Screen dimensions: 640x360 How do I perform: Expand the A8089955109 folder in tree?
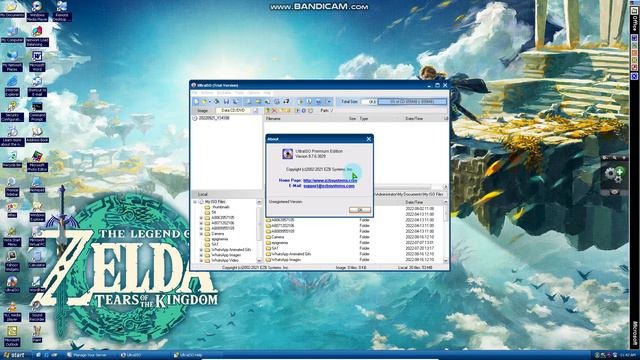tap(201, 229)
